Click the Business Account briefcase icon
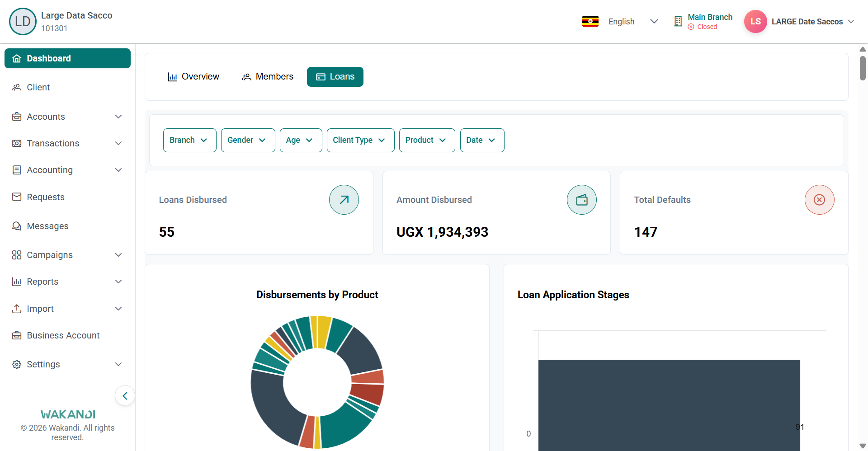Viewport: 868px width, 451px height. (17, 335)
